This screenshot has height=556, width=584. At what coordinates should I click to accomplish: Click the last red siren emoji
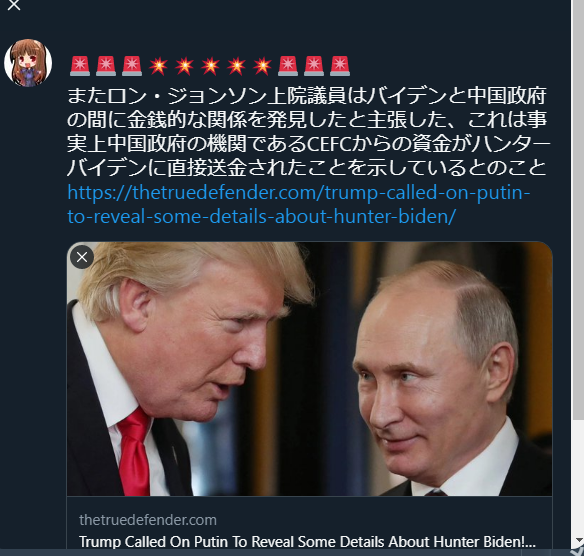340,66
